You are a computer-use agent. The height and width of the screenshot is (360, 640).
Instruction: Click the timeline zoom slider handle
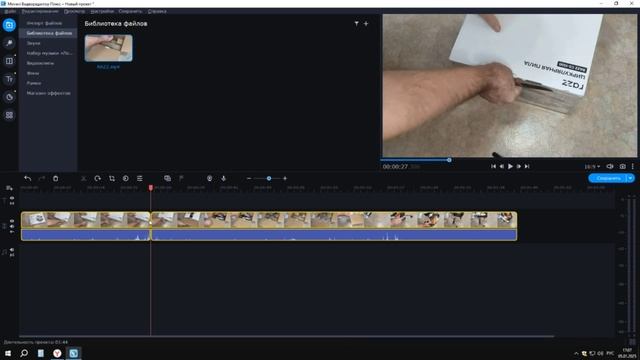pos(269,178)
